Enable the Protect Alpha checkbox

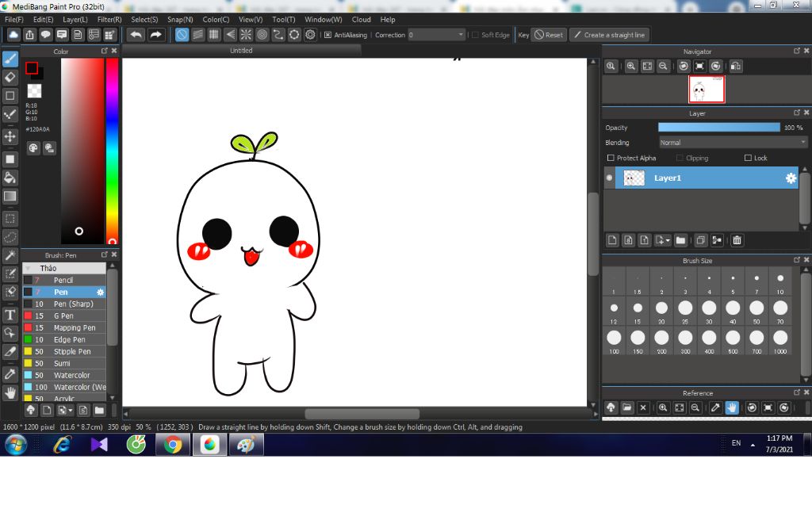[x=611, y=158]
